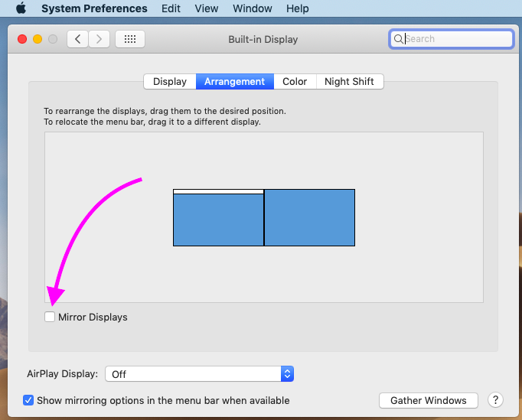Click the magnifying glass search icon

tap(398, 39)
